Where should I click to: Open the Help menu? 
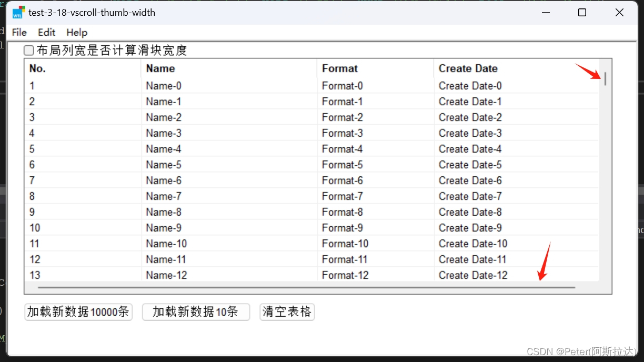coord(77,32)
